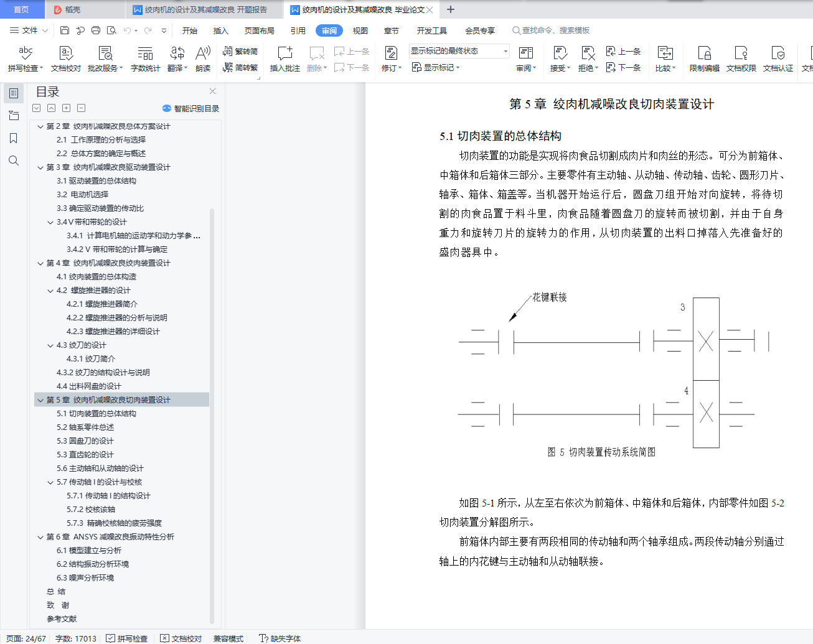The height and width of the screenshot is (644, 813).
Task: Convert traditional to simplified (繁转简)
Action: [x=240, y=52]
